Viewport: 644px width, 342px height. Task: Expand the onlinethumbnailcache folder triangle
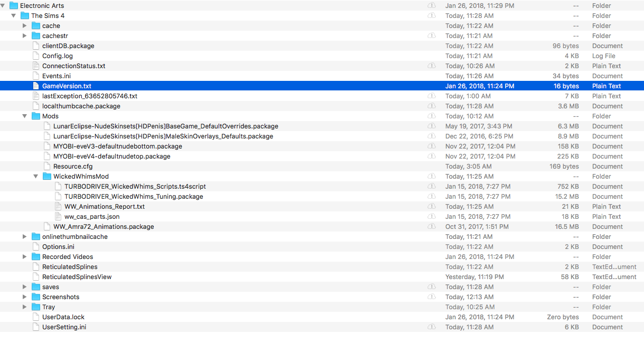(x=25, y=237)
